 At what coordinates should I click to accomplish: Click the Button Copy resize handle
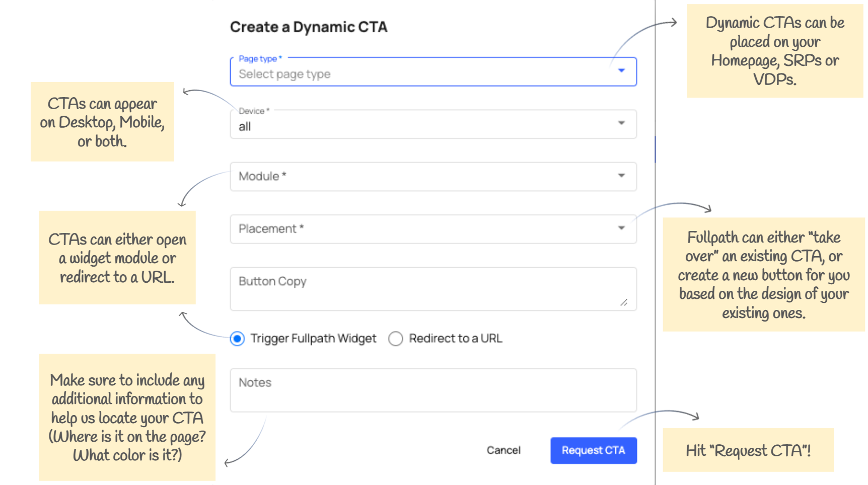(624, 302)
